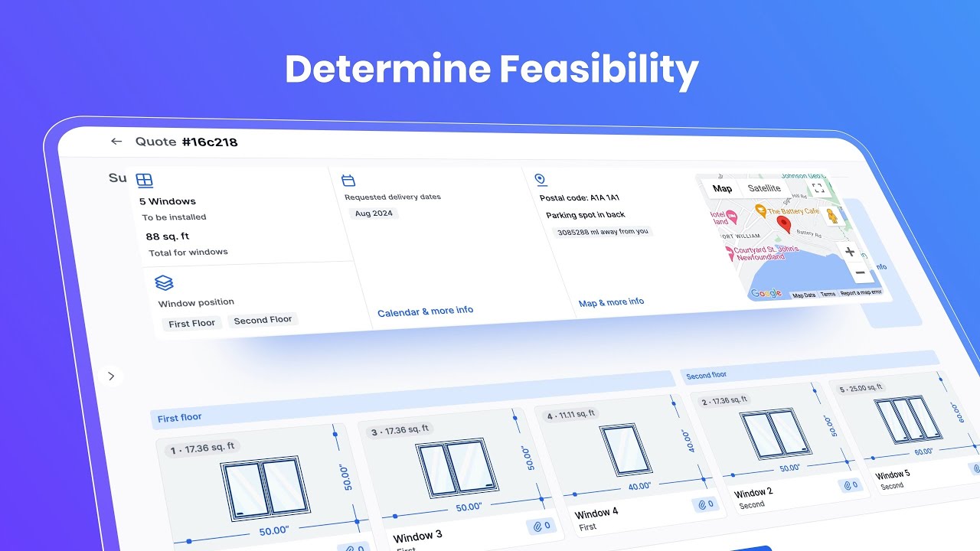Open Terms link on the map
Viewport: 980px width, 551px height.
pos(828,295)
